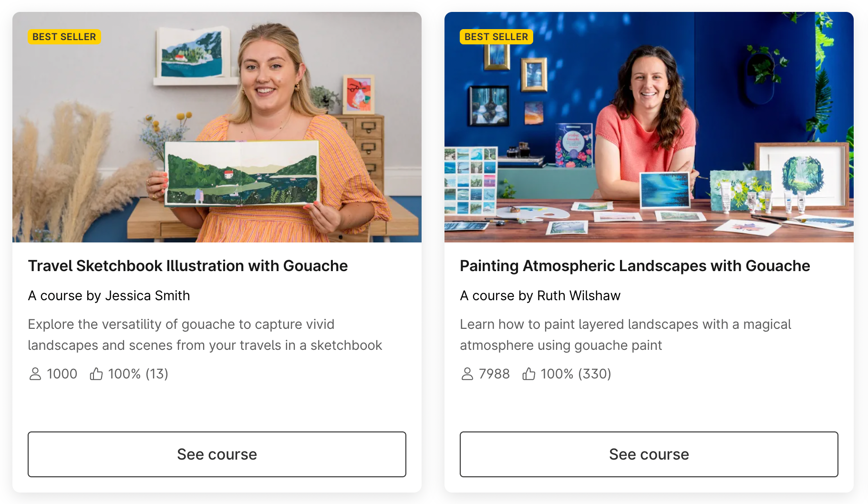Viewport: 868px width, 504px height.
Task: Open the Travel Sketchbook Illustration course via See course
Action: click(217, 454)
